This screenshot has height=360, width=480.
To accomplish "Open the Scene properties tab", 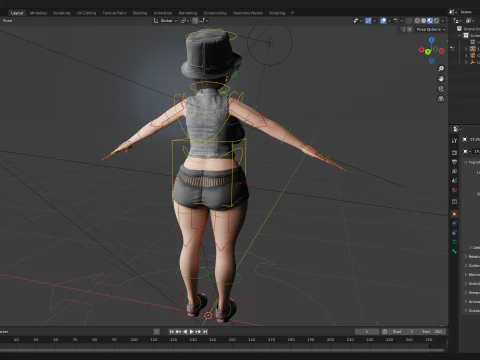I will click(454, 180).
